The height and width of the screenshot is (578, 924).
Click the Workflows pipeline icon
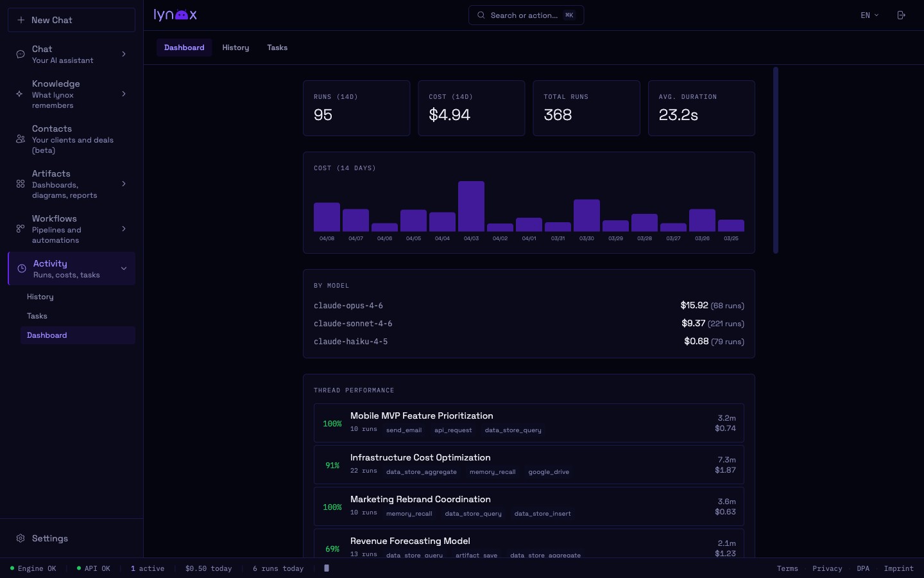tap(20, 229)
